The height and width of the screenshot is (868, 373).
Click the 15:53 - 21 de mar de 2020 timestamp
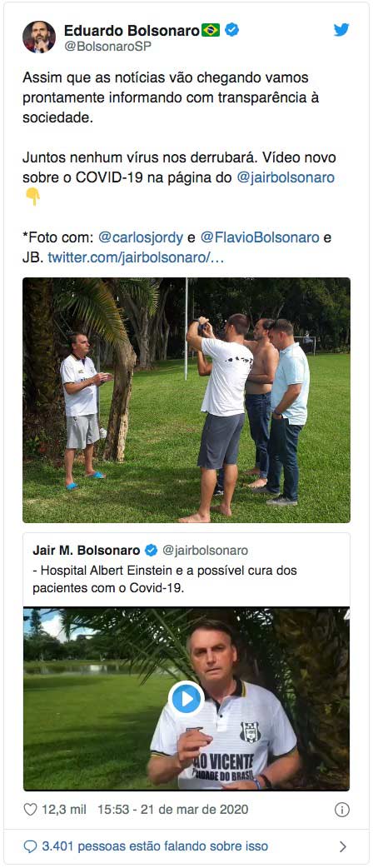pyautogui.click(x=173, y=810)
